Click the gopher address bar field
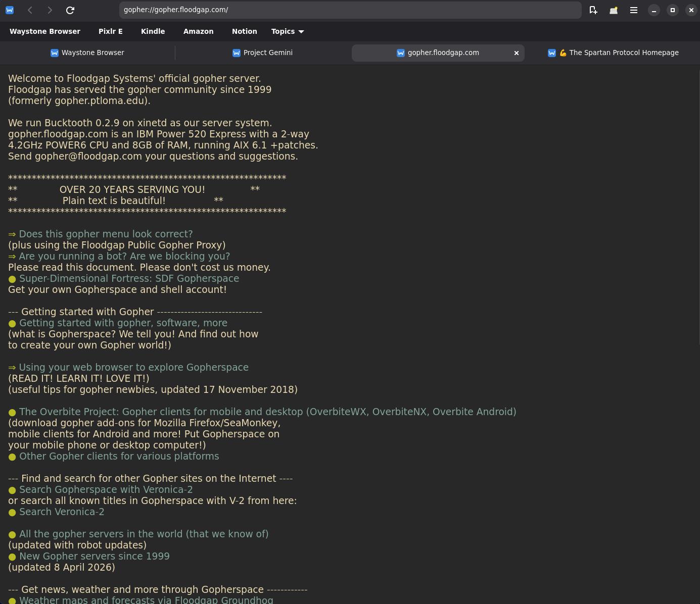Viewport: 700px width, 604px height. tap(350, 10)
